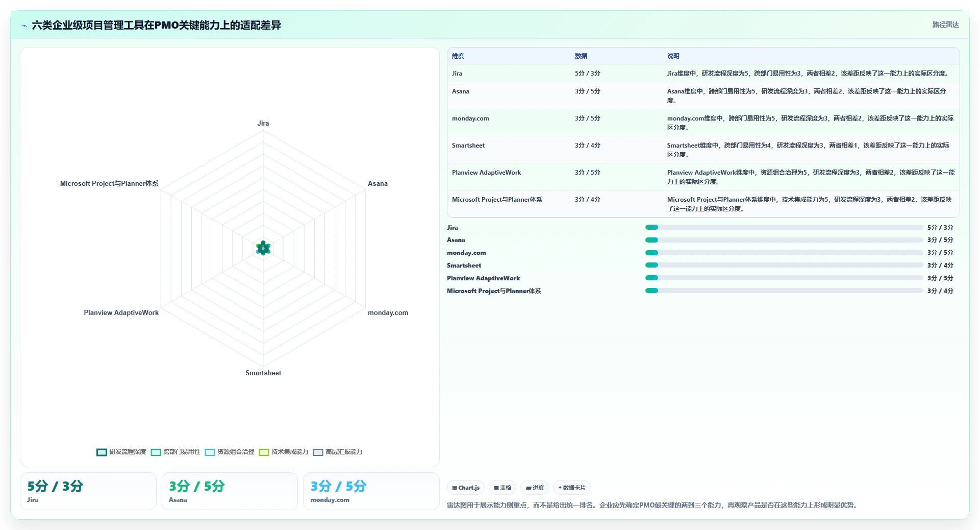This screenshot has height=530, width=980.
Task: Click the 5分 / 3分 table cell for Jira
Action: coord(588,74)
